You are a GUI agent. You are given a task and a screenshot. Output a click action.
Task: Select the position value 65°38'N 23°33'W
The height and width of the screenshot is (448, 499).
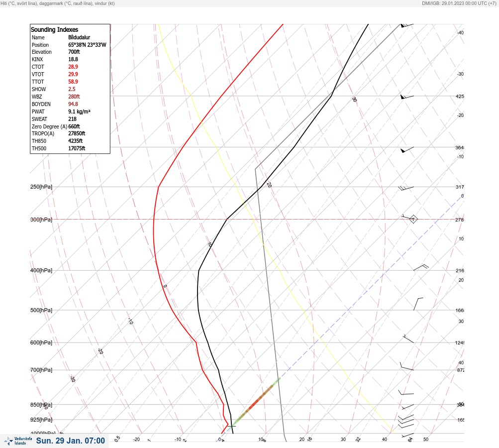[87, 45]
